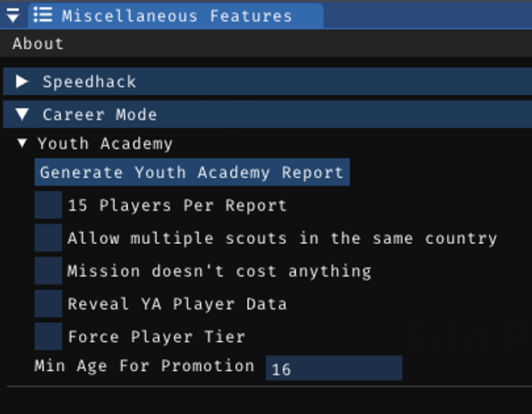This screenshot has width=532, height=414.
Task: Click the Career Mode header text
Action: [100, 114]
